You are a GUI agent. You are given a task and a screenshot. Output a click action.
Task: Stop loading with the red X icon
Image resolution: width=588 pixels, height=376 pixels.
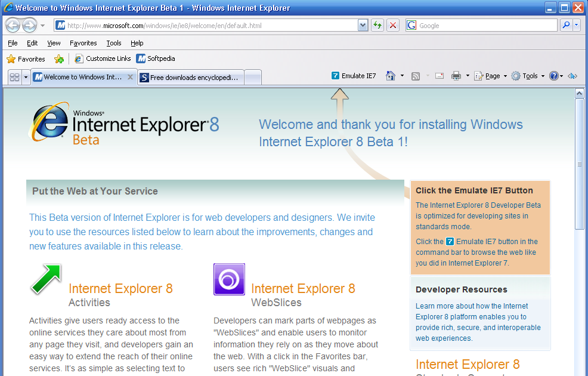(x=392, y=26)
